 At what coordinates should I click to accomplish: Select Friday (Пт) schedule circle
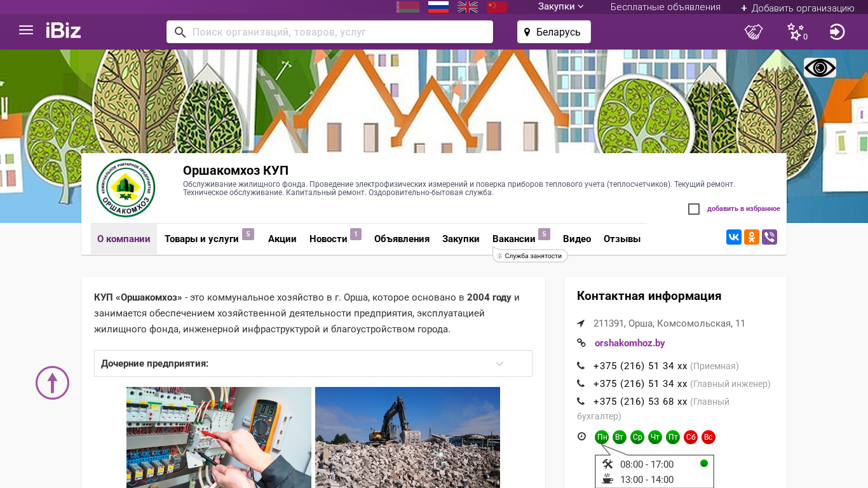(673, 437)
